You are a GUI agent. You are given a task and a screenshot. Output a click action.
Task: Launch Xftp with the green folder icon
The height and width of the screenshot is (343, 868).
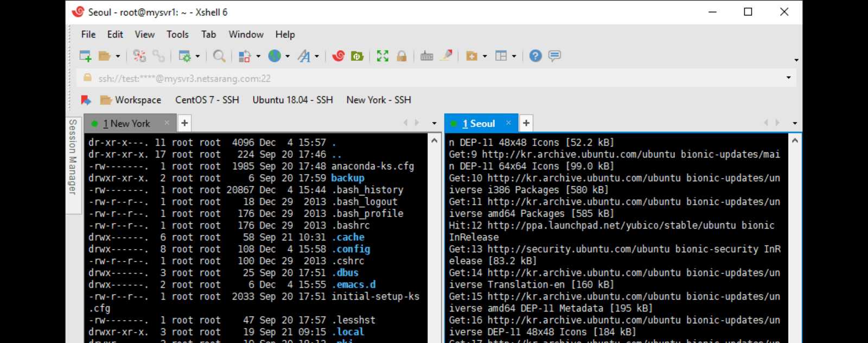357,56
